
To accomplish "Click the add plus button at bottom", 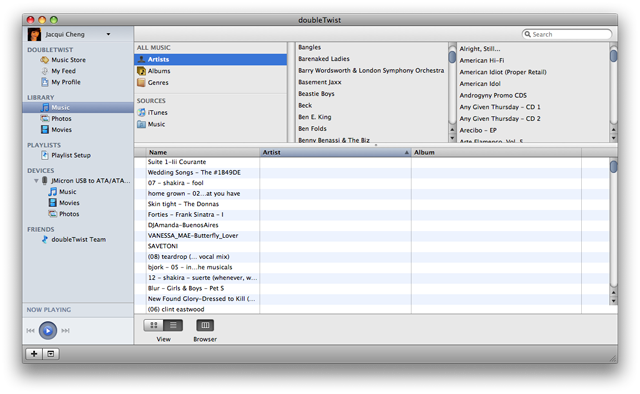I will point(34,354).
